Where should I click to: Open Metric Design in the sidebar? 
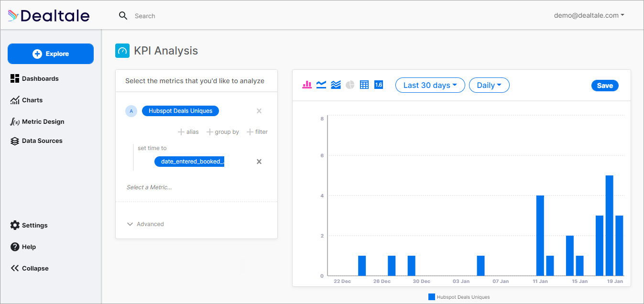37,121
